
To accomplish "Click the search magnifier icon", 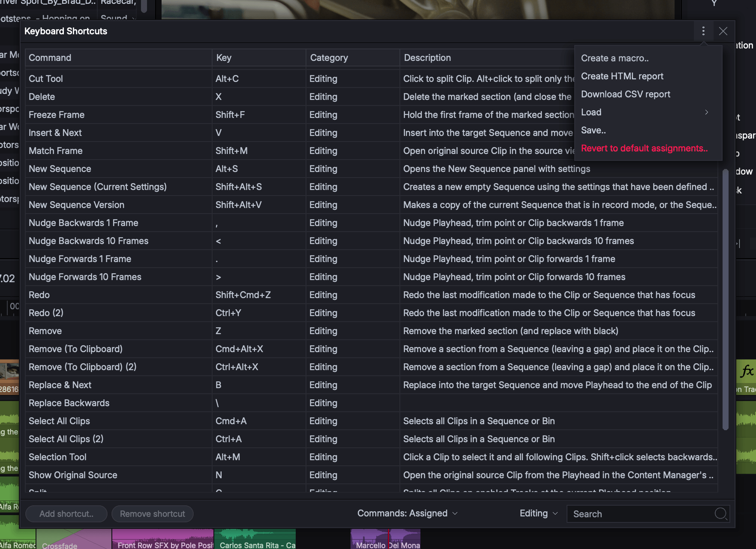I will click(x=721, y=513).
